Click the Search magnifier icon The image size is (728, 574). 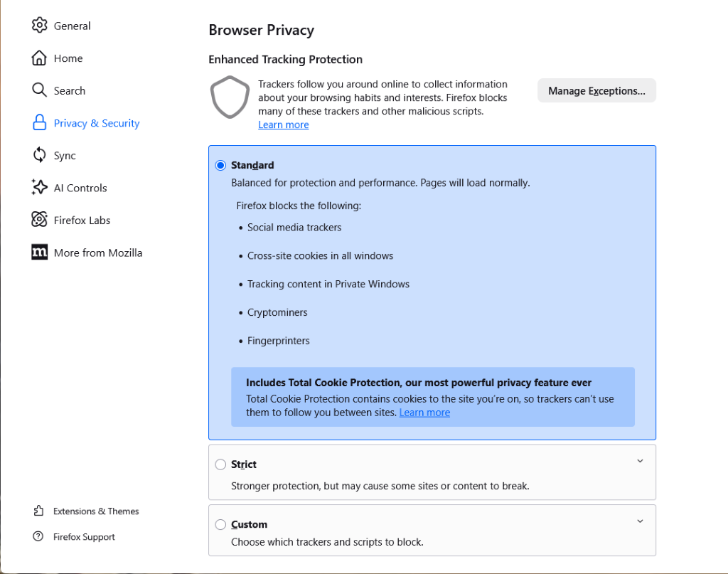40,90
